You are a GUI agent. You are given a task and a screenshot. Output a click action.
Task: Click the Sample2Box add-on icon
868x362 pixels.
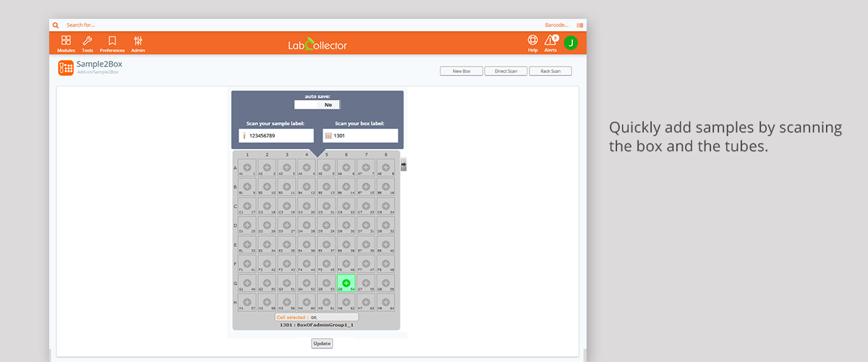tap(66, 67)
